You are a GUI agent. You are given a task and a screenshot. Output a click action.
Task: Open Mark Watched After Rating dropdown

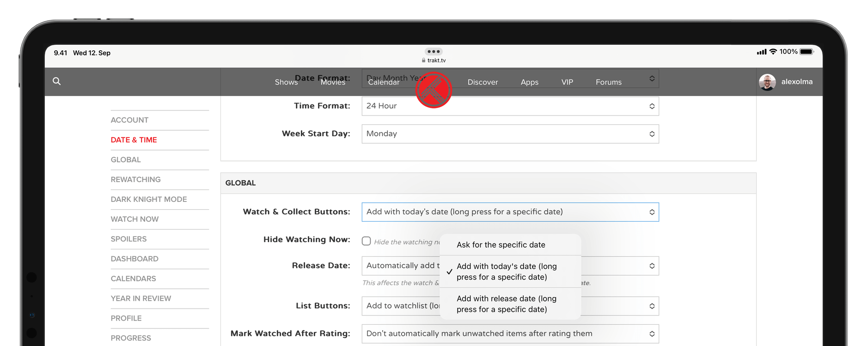coord(510,334)
